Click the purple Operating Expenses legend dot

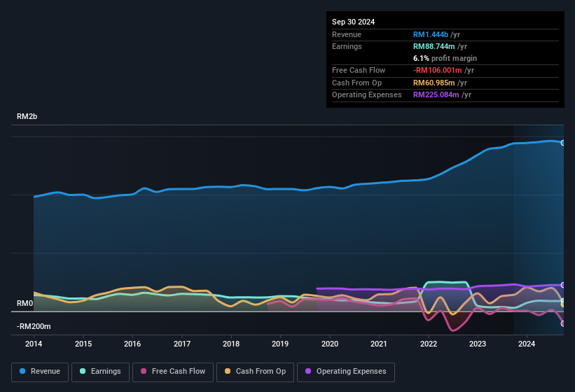click(x=308, y=371)
